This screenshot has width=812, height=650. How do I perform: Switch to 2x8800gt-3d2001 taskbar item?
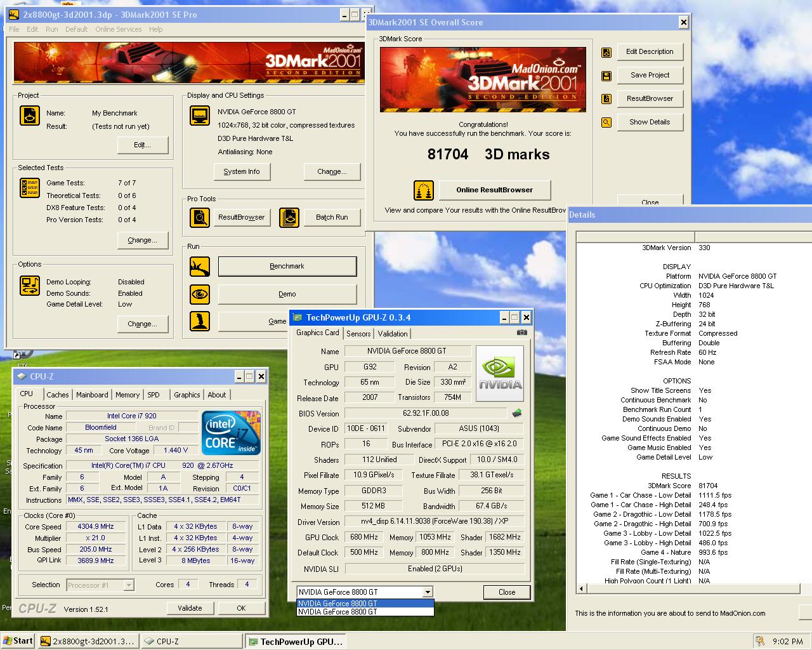(x=88, y=642)
